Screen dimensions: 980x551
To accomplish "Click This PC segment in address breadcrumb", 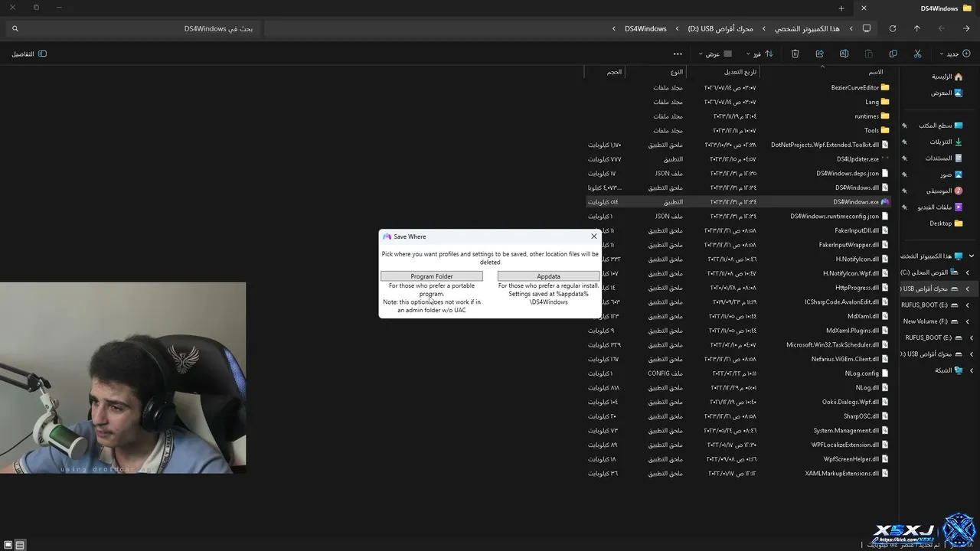I will [807, 28].
